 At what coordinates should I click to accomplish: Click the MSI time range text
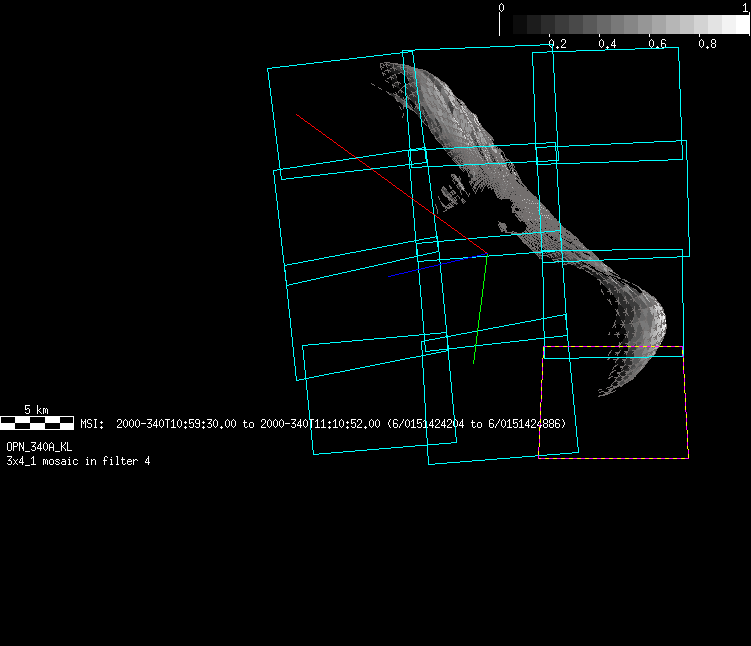pyautogui.click(x=323, y=424)
